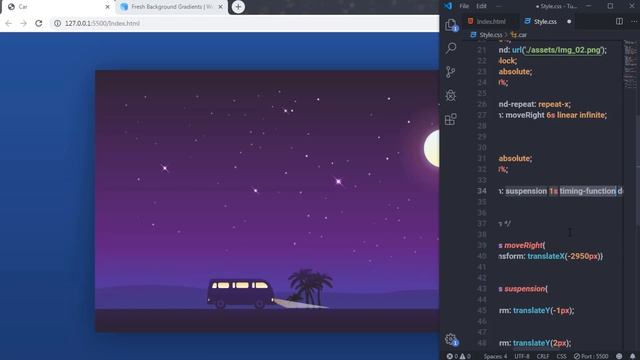
Task: Click the VS Code logo icon
Action: tap(448, 6)
